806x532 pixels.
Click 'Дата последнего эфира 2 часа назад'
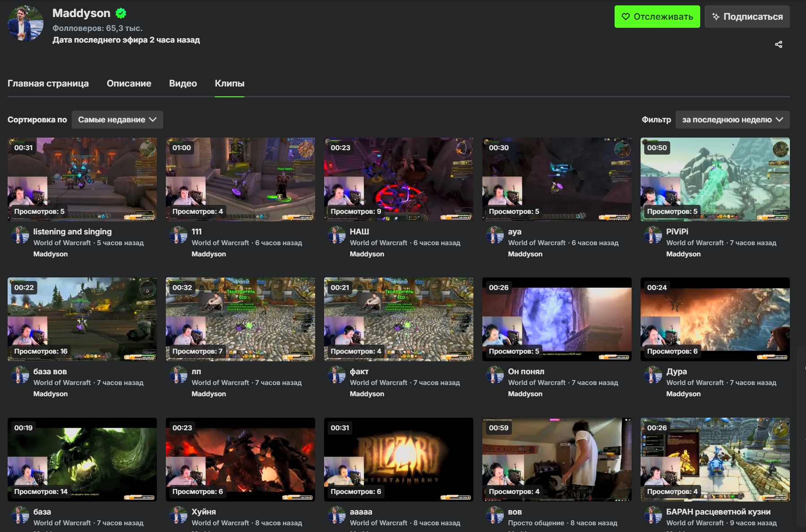click(126, 40)
